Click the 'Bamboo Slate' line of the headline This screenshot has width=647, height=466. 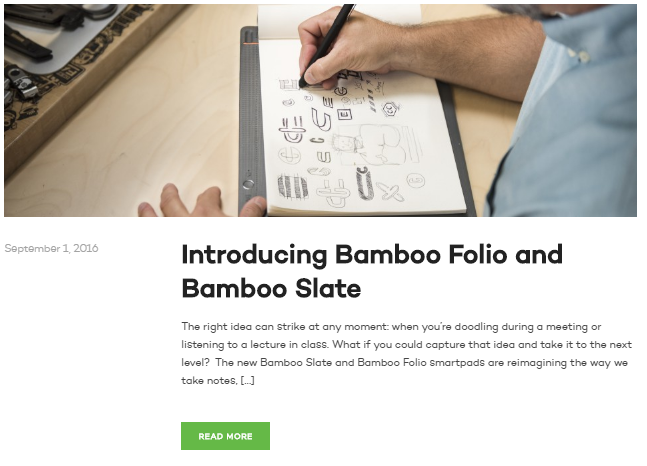[x=271, y=289]
